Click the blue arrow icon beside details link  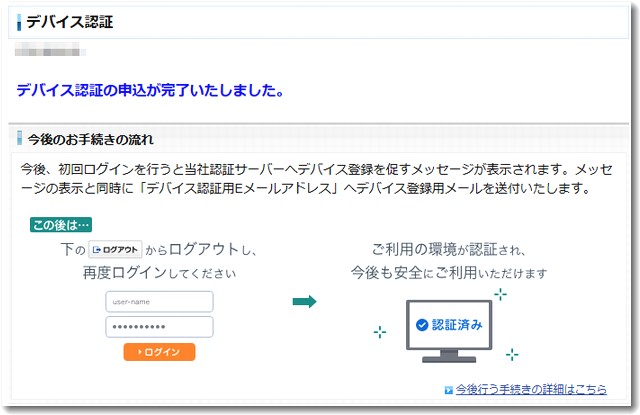pyautogui.click(x=449, y=390)
